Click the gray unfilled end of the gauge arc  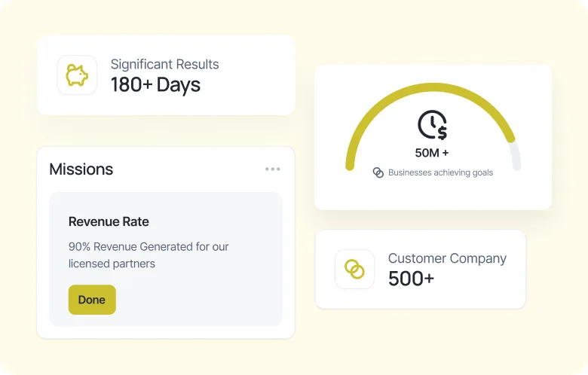coord(515,156)
